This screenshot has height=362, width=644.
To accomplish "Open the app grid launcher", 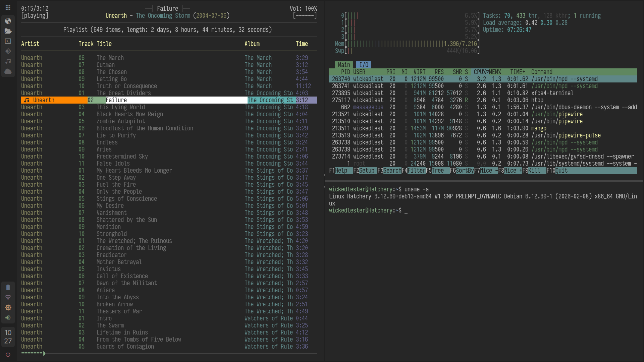I will pyautogui.click(x=8, y=7).
